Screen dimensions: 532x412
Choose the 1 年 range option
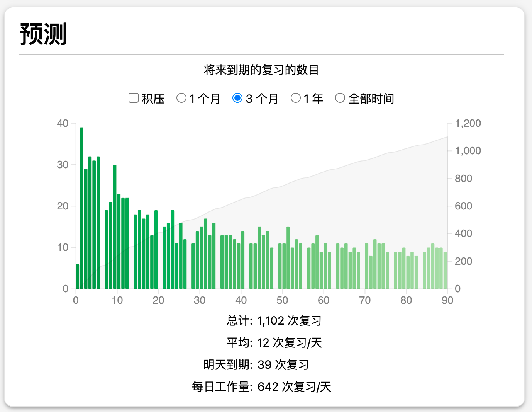pyautogui.click(x=296, y=98)
